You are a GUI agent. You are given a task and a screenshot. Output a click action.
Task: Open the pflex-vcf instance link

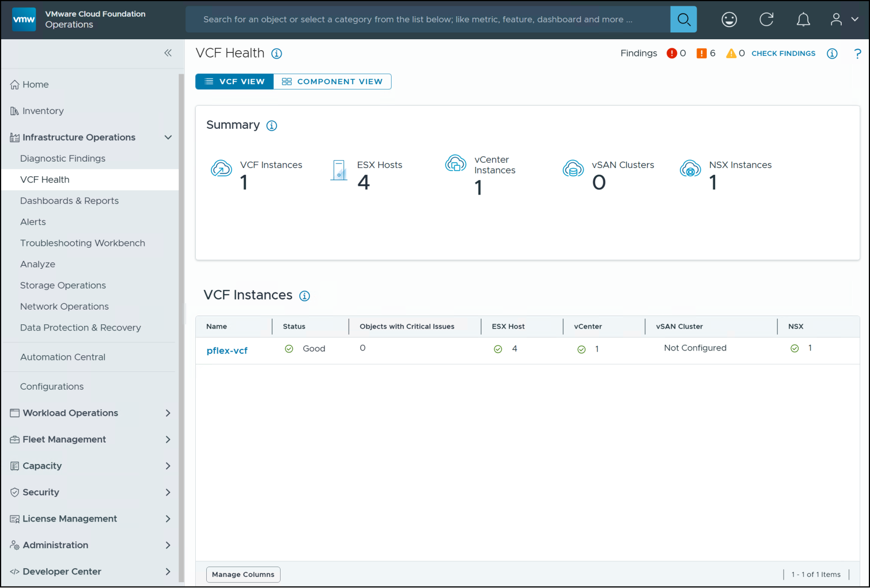pyautogui.click(x=227, y=350)
